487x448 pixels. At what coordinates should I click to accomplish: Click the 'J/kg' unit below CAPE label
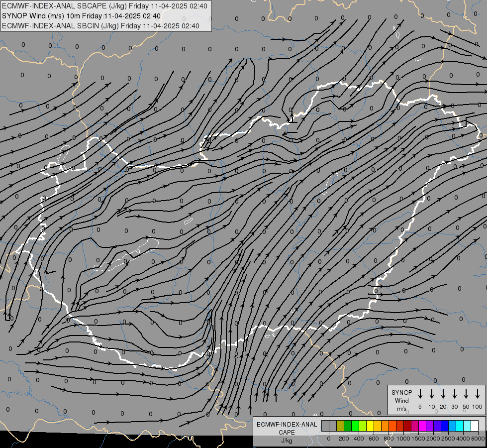coord(287,441)
